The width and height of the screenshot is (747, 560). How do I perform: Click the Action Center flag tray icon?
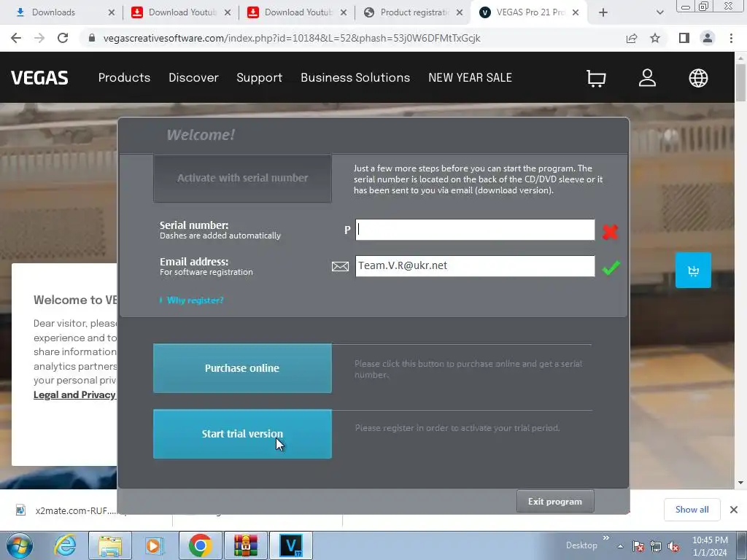coord(638,547)
